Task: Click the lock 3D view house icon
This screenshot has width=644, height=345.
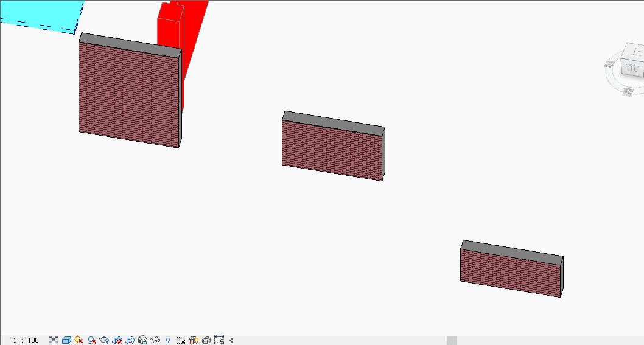Action: pos(142,340)
